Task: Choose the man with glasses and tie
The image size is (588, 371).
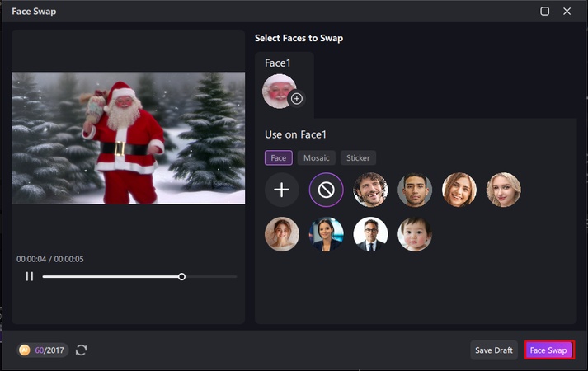Action: [370, 234]
